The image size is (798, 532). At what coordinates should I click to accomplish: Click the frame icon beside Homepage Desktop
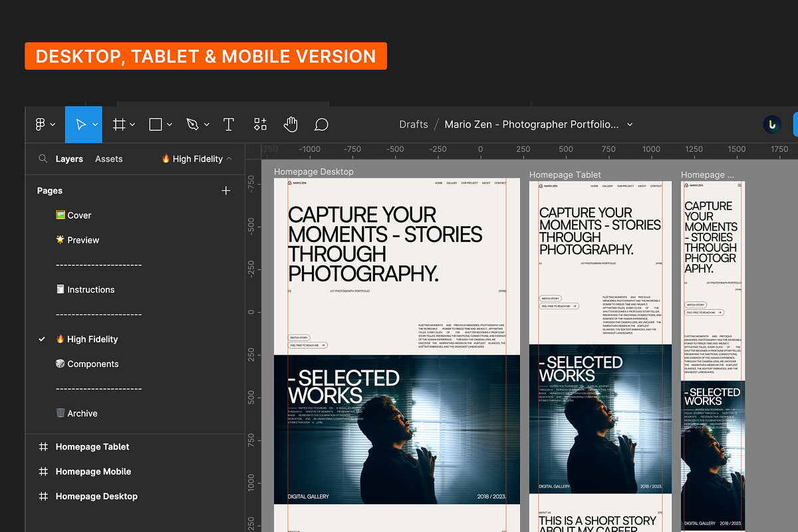[x=43, y=496]
